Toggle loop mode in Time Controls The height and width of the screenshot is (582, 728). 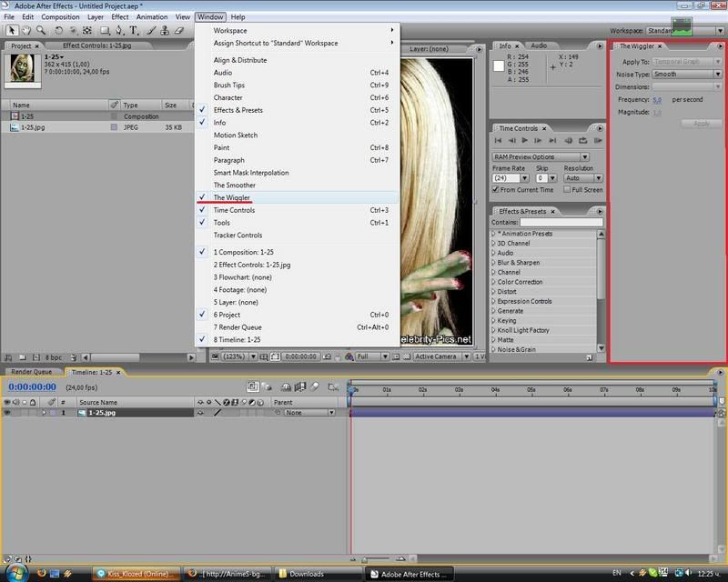point(583,141)
